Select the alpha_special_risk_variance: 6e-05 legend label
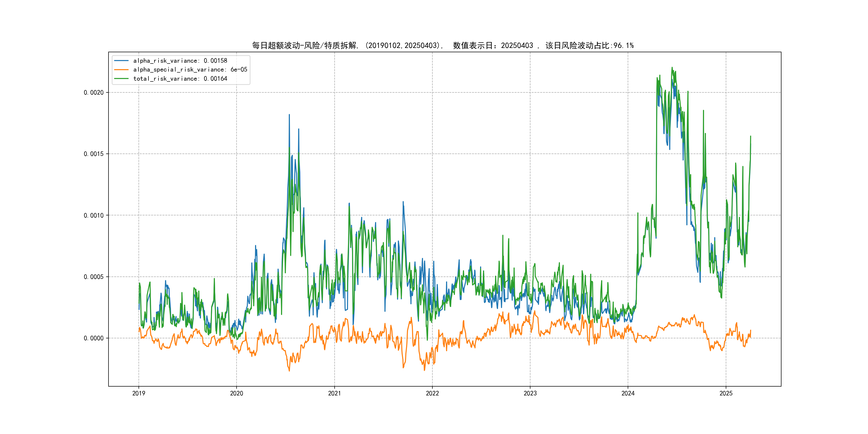Viewport: 868px width, 434px height. tap(190, 70)
